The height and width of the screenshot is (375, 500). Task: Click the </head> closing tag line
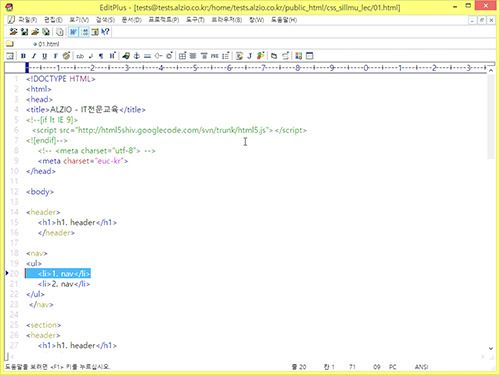(x=41, y=171)
